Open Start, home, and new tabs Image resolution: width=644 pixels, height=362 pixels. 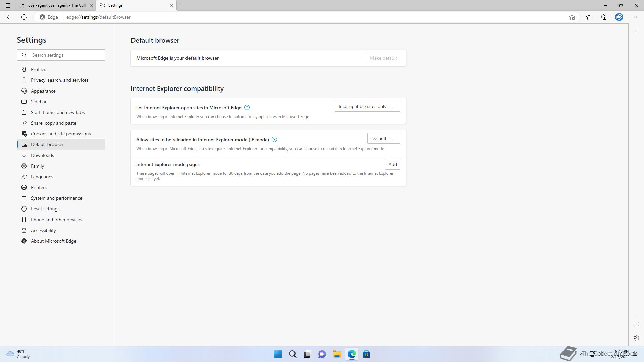click(61, 112)
